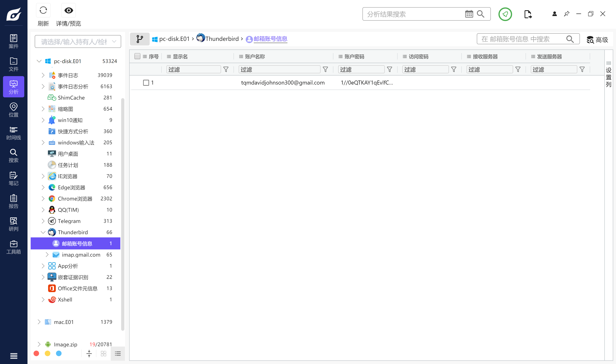This screenshot has width=616, height=364.
Task: Click the export file icon
Action: click(x=528, y=14)
